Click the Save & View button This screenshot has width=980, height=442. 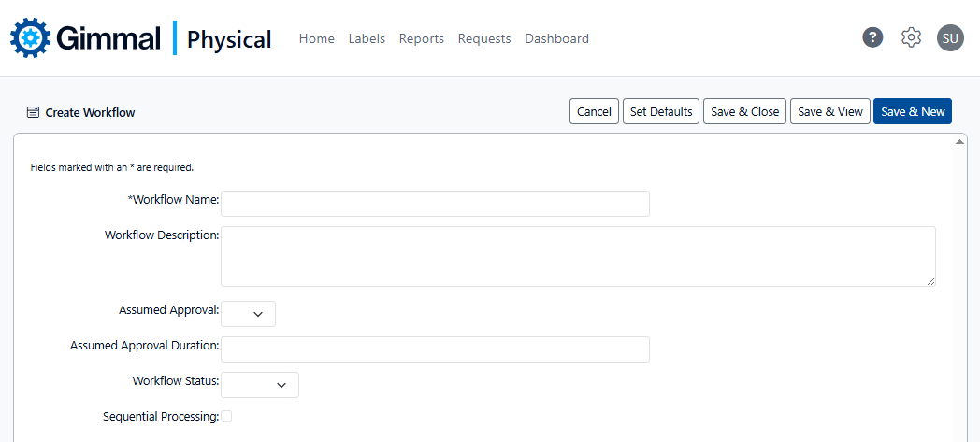click(x=829, y=111)
